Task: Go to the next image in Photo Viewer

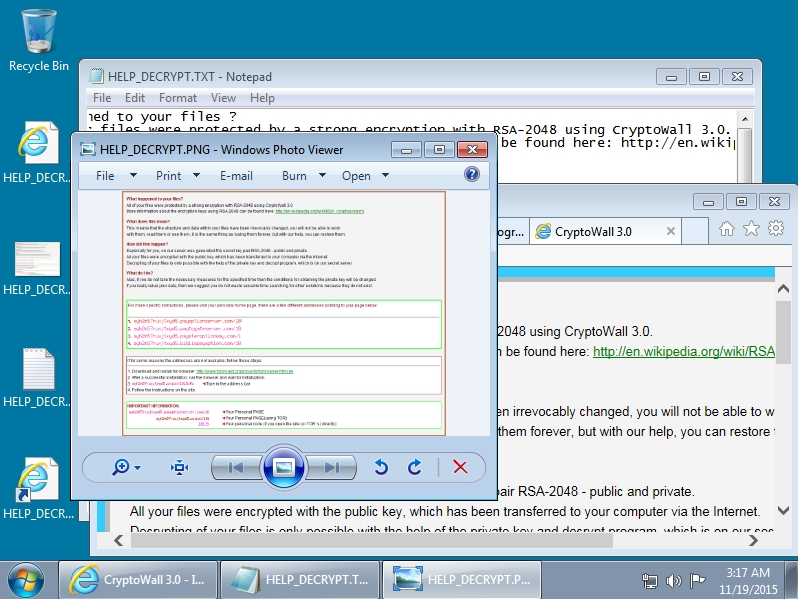Action: pos(328,467)
